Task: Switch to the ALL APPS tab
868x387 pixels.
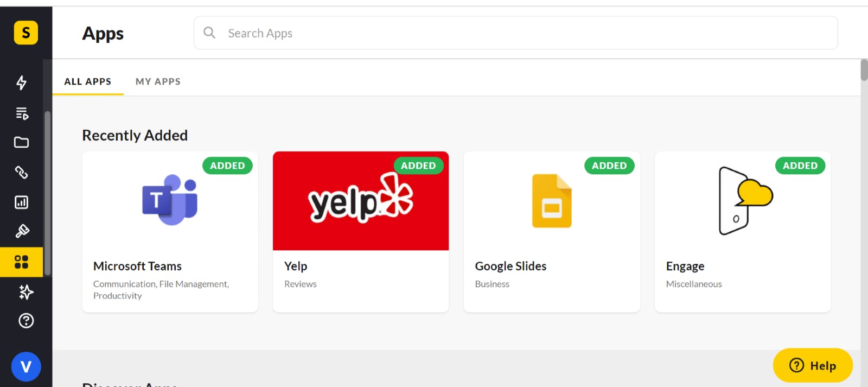Action: coord(88,81)
